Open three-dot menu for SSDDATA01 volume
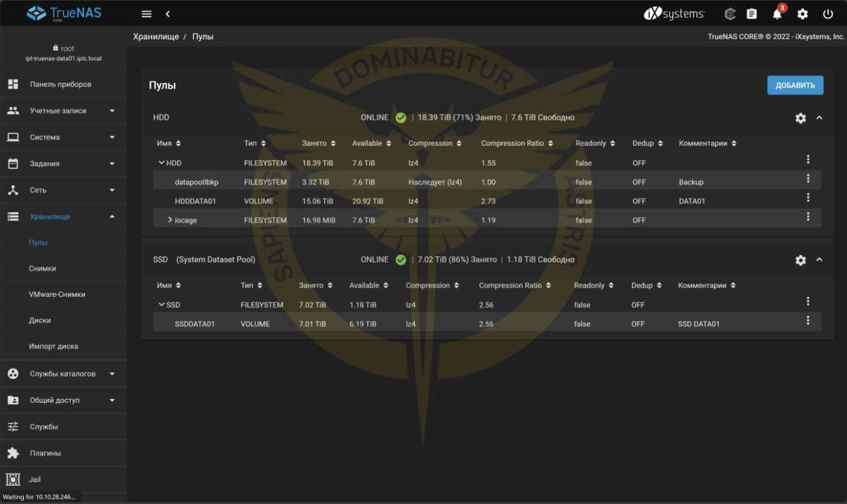 pyautogui.click(x=808, y=321)
